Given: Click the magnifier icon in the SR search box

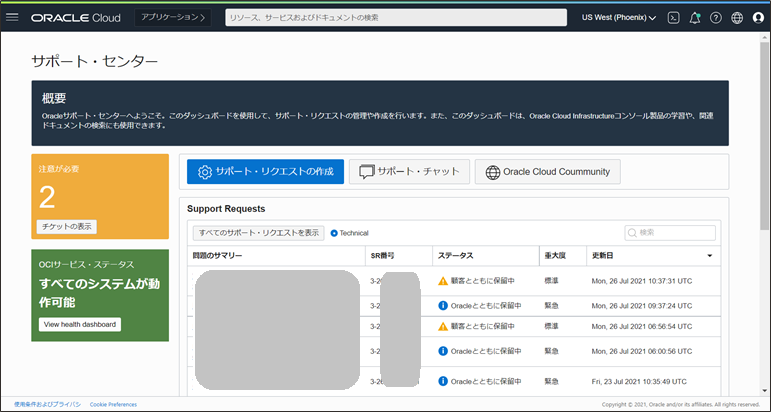Looking at the screenshot, I should (x=632, y=233).
